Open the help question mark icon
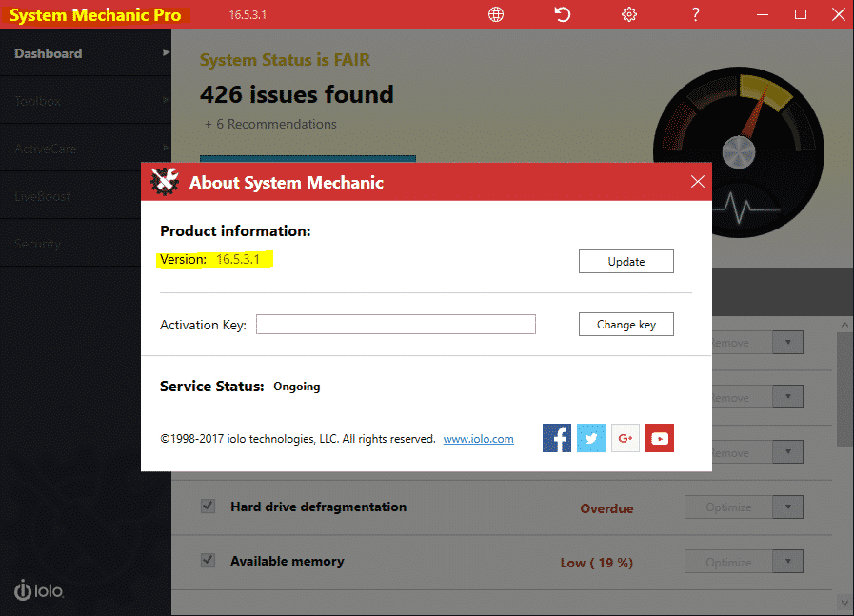This screenshot has height=616, width=854. [696, 14]
